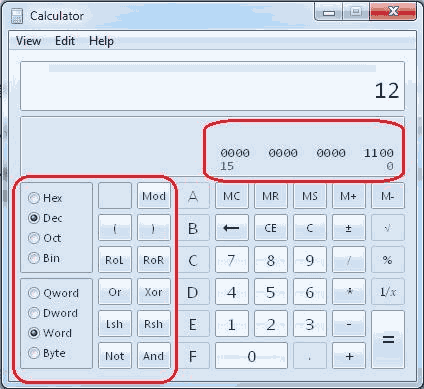Click the MC memory clear button
The image size is (424, 389).
[x=232, y=196]
